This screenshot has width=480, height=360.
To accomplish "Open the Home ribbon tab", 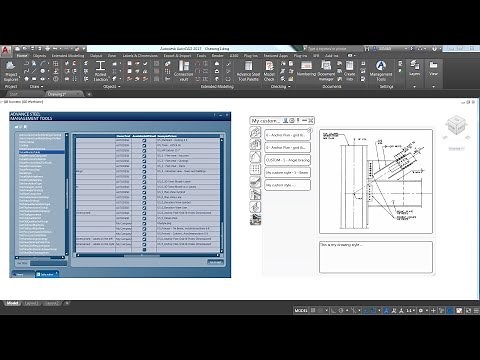I will click(22, 56).
